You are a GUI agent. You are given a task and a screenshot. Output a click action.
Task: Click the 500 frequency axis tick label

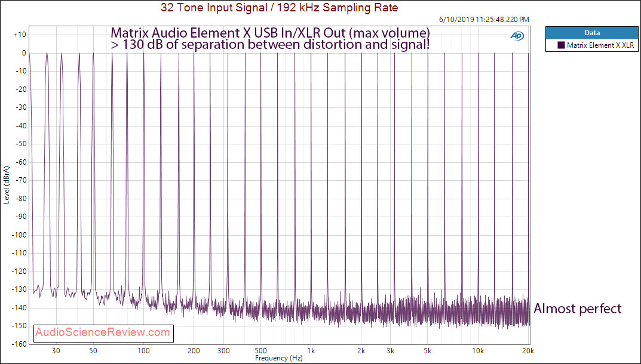click(x=260, y=350)
